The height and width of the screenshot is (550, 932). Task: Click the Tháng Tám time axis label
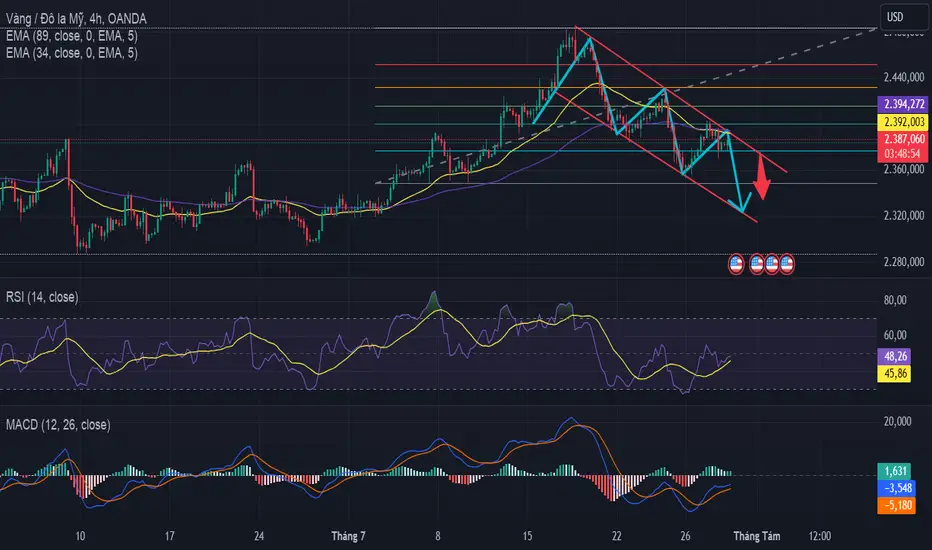click(x=757, y=536)
